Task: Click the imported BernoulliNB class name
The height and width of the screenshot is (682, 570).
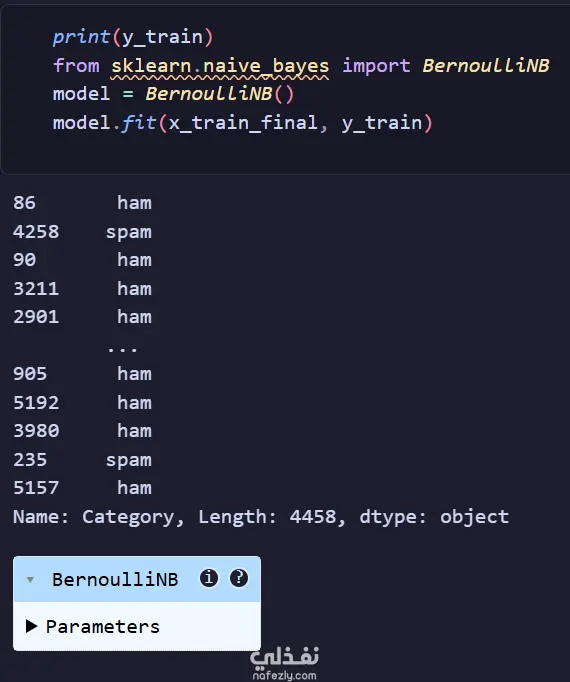Action: point(486,66)
